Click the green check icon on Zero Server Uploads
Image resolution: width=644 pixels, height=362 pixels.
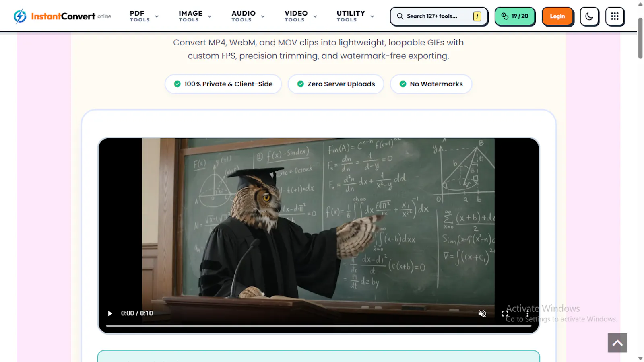[300, 84]
